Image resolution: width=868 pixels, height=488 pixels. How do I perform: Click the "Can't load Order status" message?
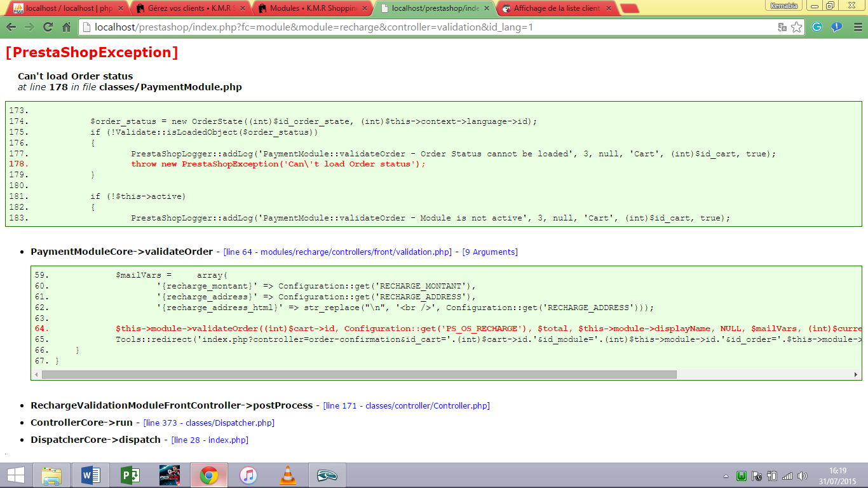tap(76, 76)
